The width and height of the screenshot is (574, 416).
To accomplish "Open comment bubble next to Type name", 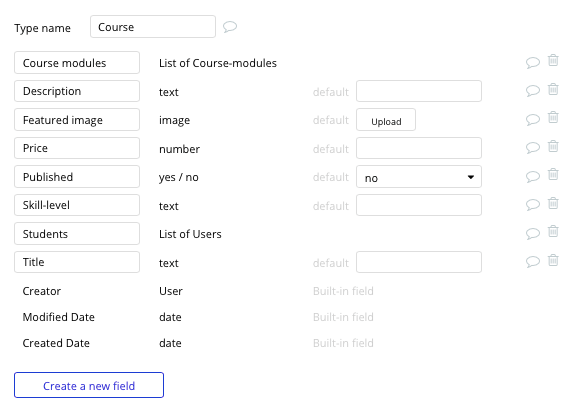I will tap(230, 26).
